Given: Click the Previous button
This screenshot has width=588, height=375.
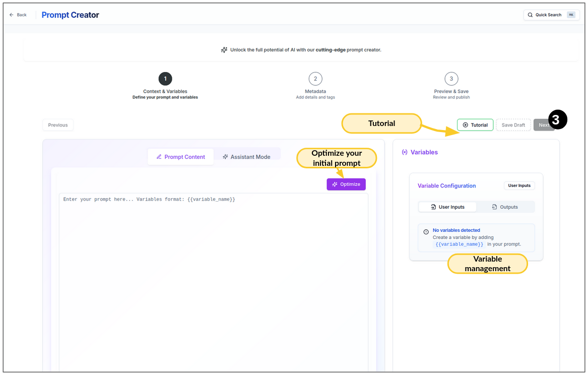Looking at the screenshot, I should (x=58, y=125).
